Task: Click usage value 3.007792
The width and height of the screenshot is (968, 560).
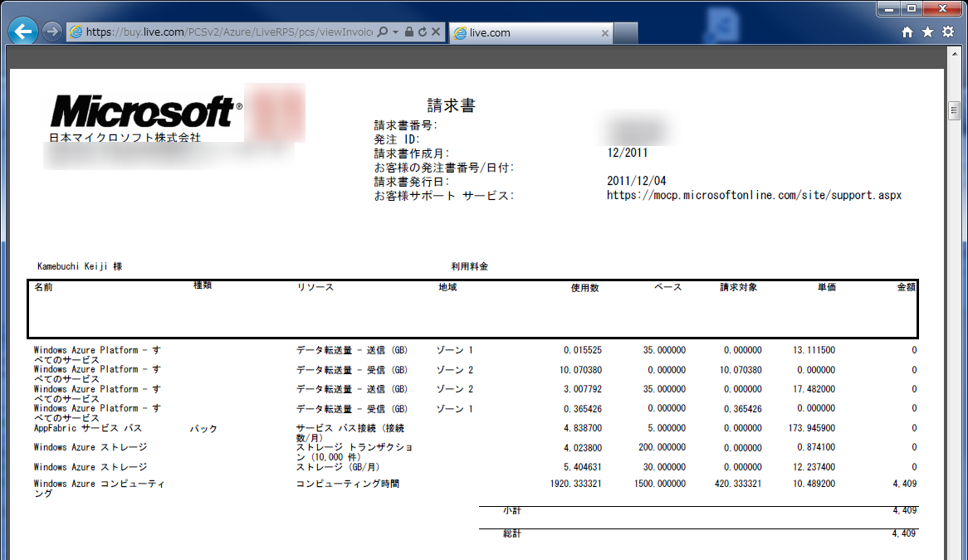Action: tap(582, 389)
